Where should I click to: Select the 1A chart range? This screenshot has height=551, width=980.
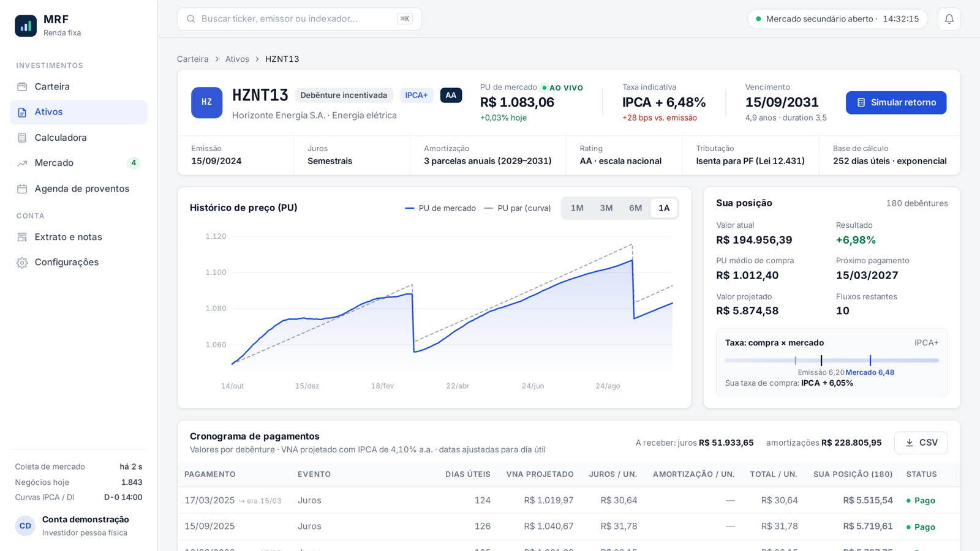tap(664, 208)
